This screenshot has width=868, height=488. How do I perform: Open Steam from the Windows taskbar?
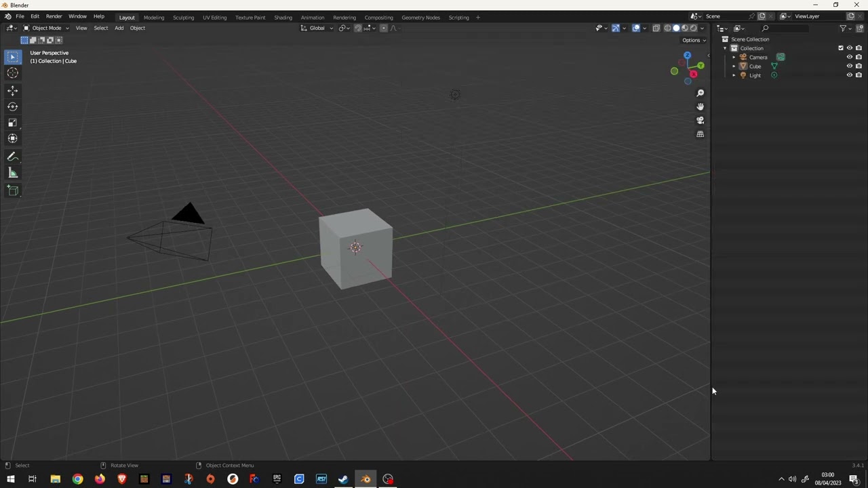(x=343, y=479)
